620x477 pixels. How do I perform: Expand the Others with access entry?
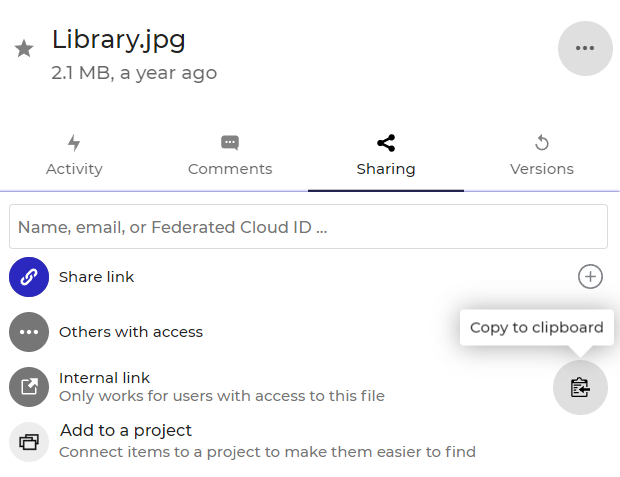[x=131, y=332]
